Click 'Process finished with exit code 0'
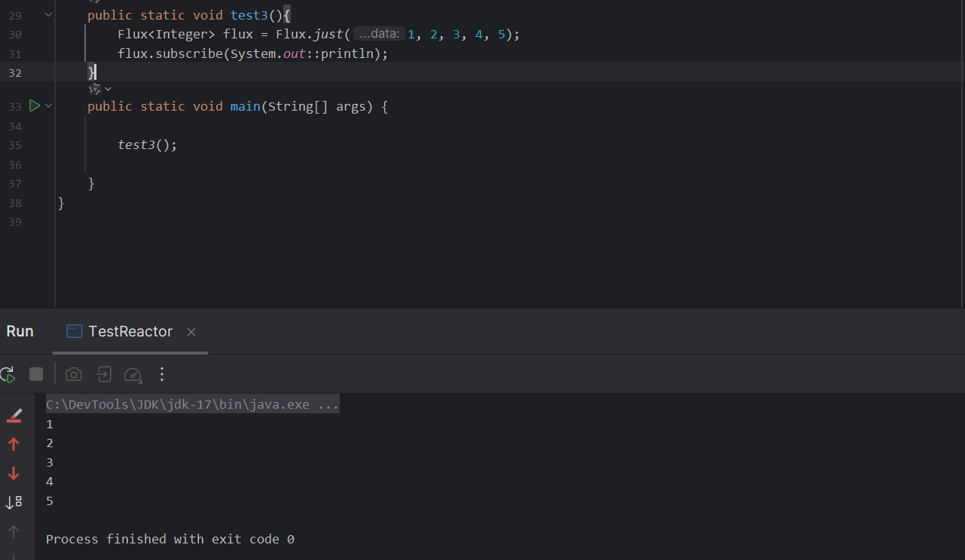965x560 pixels. click(170, 539)
